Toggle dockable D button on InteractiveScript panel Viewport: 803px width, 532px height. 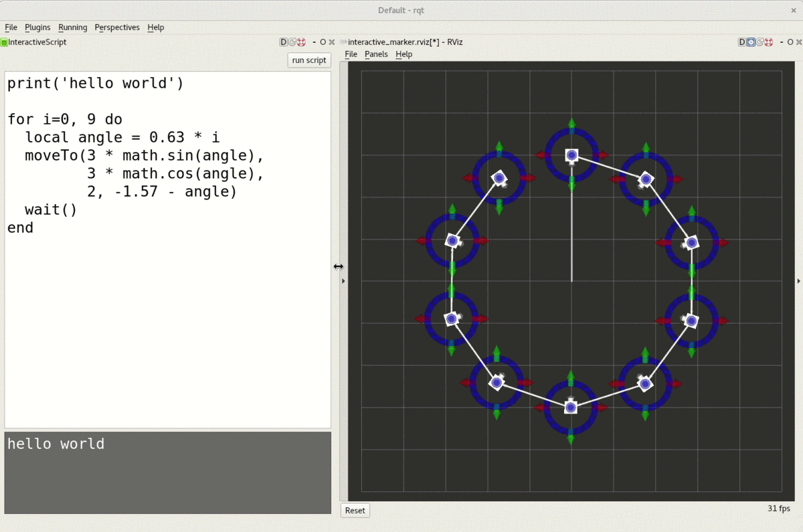(x=283, y=42)
